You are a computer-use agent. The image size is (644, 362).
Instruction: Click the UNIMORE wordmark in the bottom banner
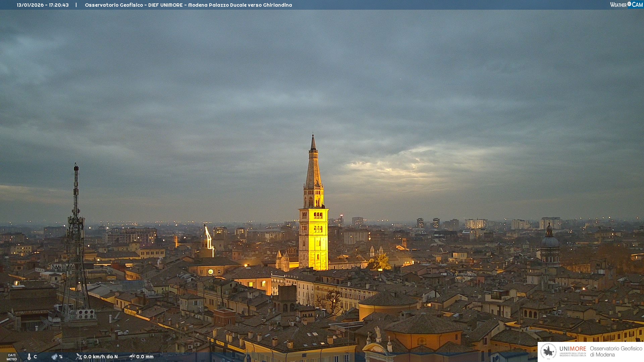[573, 349]
